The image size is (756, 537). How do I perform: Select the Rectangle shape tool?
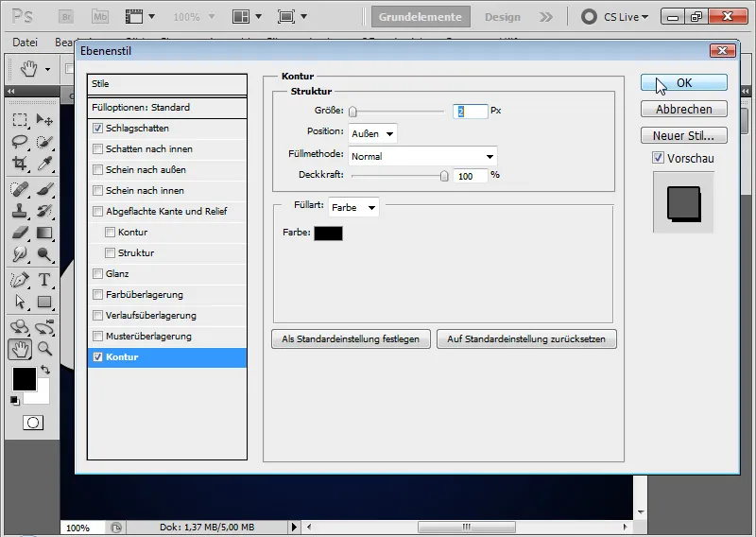tap(44, 302)
